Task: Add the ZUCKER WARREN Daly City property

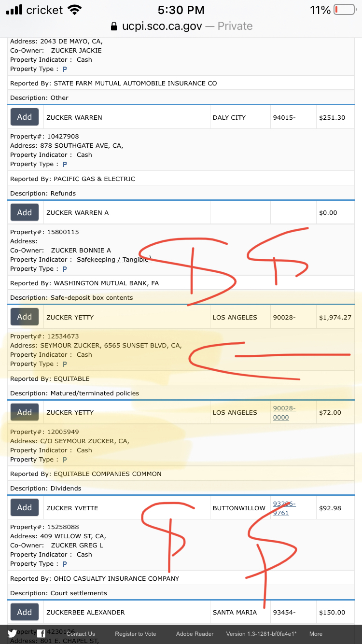Action: click(x=25, y=117)
